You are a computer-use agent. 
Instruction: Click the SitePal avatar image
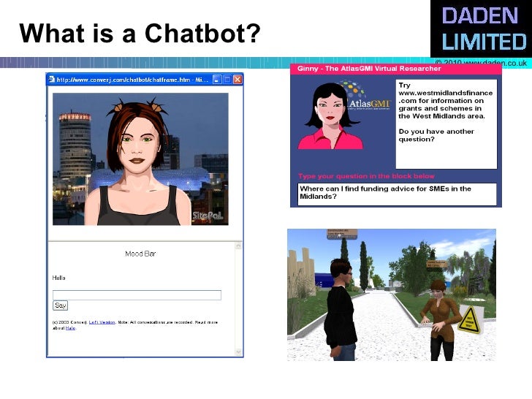pos(140,159)
